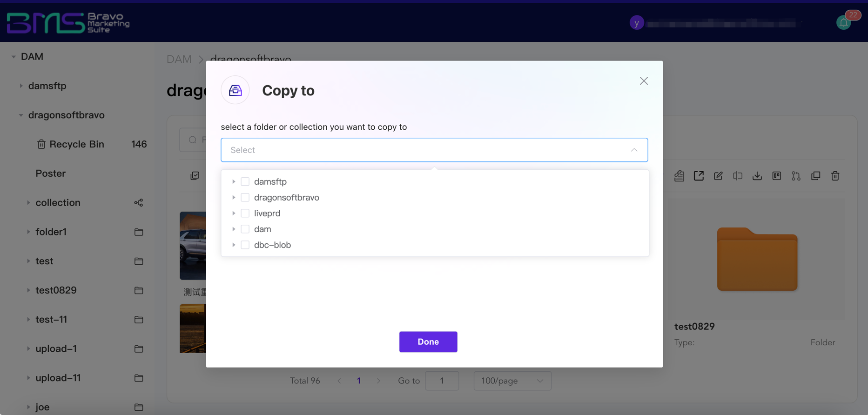The width and height of the screenshot is (868, 415).
Task: Click the test0829 folder thumbnail
Action: (757, 259)
